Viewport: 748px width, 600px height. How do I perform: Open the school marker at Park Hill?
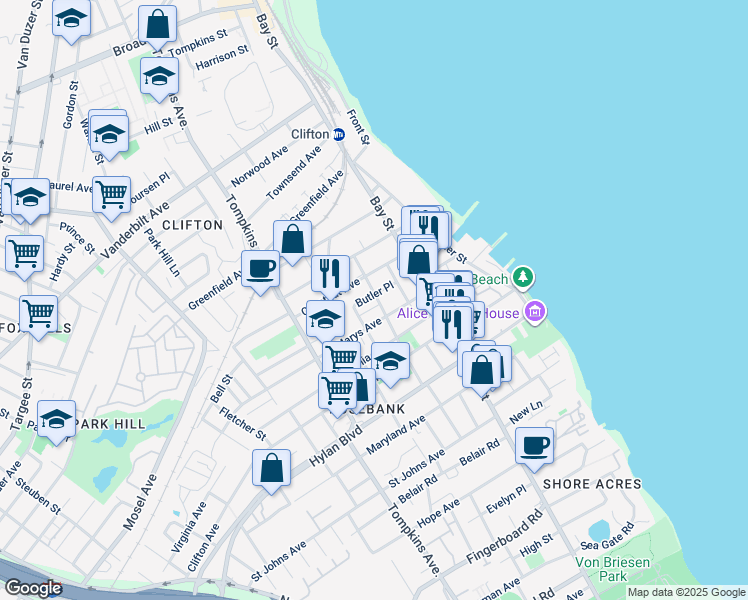(x=56, y=419)
